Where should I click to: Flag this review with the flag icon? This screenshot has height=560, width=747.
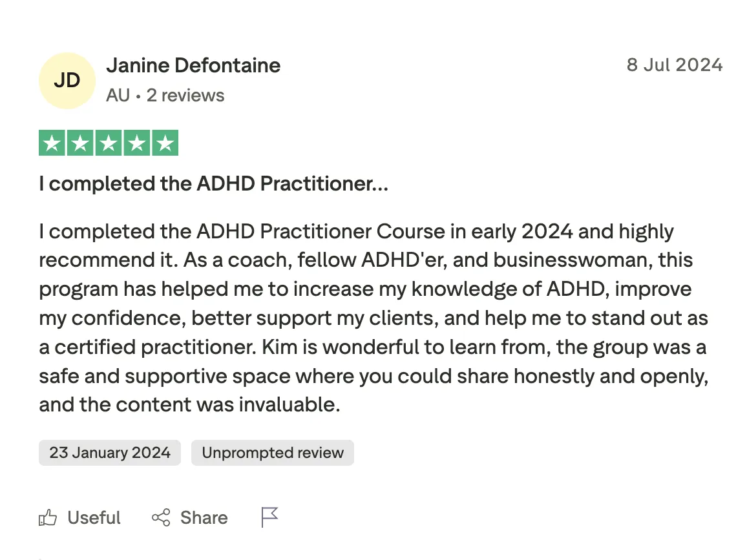click(x=269, y=517)
